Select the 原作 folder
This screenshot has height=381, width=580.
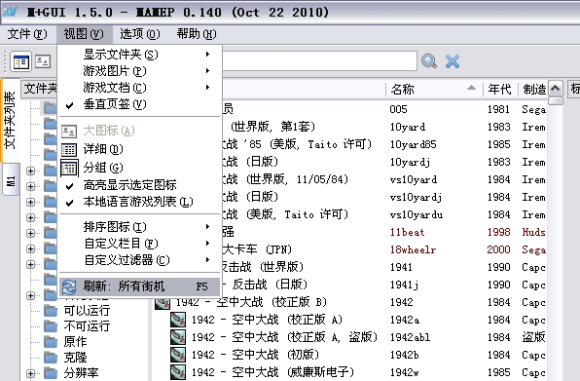[x=75, y=341]
